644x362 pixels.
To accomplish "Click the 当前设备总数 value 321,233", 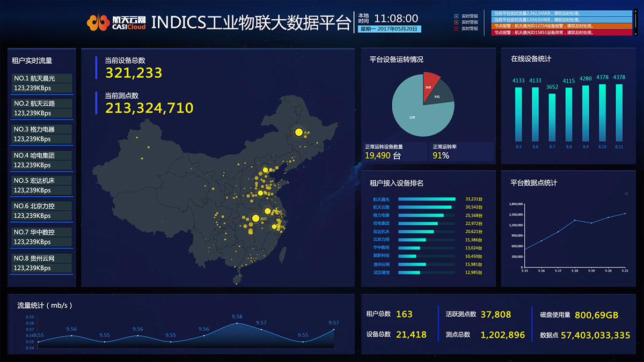I will coord(134,73).
